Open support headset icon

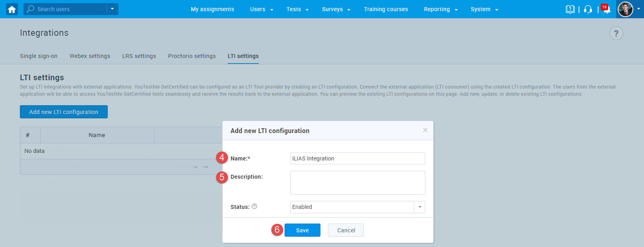point(588,9)
